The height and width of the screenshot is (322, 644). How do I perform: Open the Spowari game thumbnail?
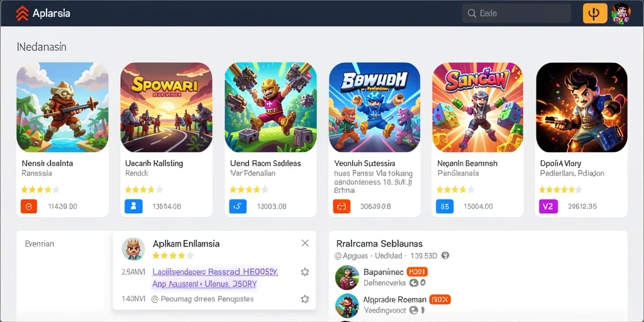(166, 107)
